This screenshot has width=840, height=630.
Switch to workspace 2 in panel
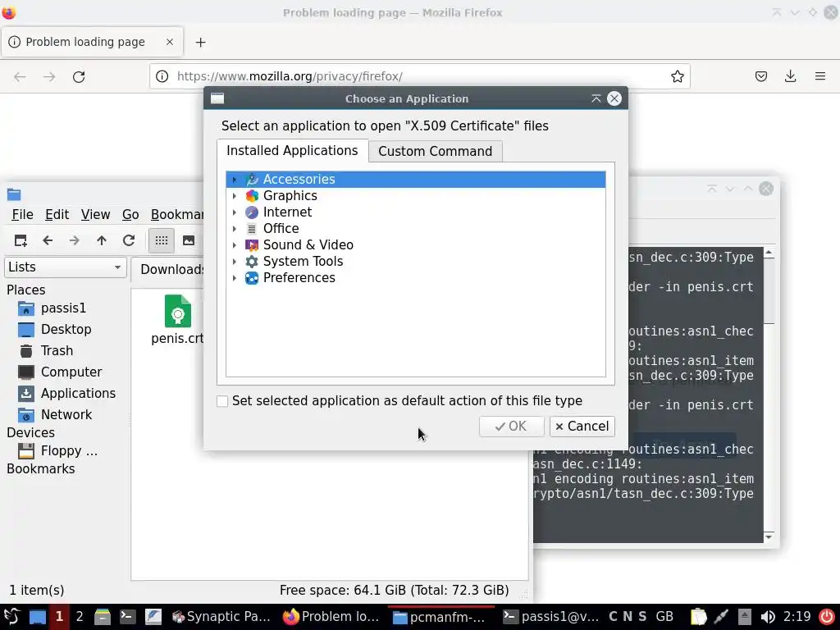pos(80,617)
